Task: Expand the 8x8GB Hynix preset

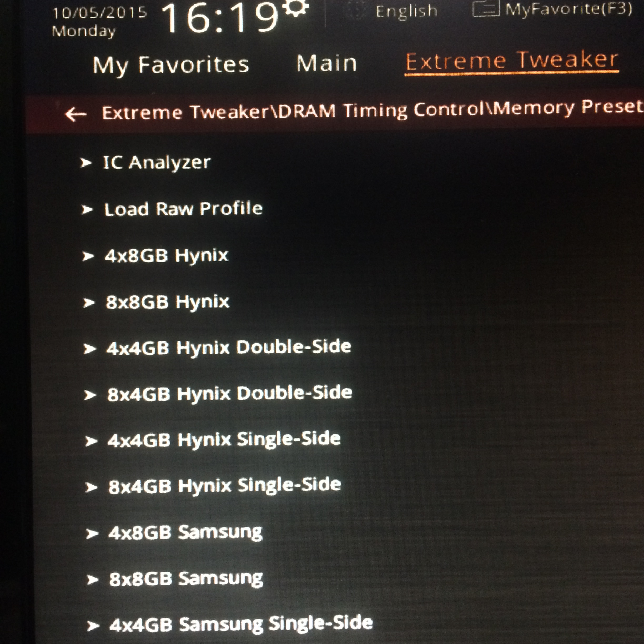Action: [167, 302]
